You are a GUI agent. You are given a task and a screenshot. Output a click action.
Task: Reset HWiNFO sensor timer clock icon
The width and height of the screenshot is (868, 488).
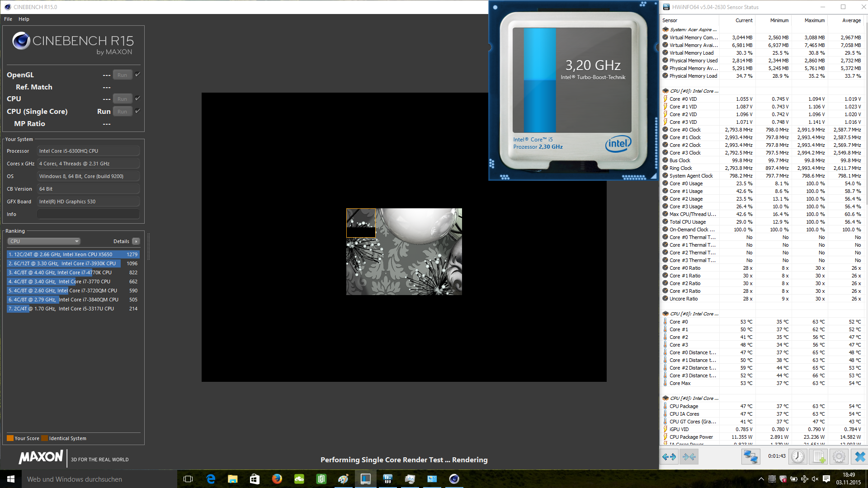[798, 457]
